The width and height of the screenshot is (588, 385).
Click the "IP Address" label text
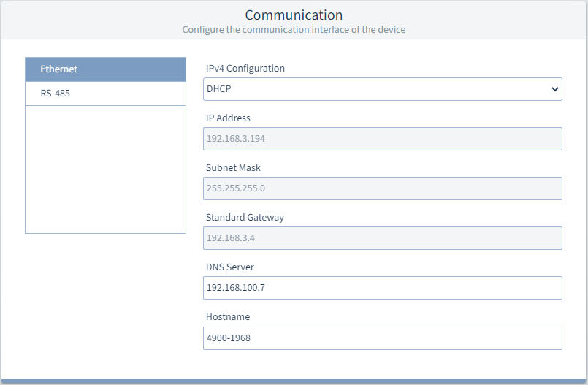[228, 118]
